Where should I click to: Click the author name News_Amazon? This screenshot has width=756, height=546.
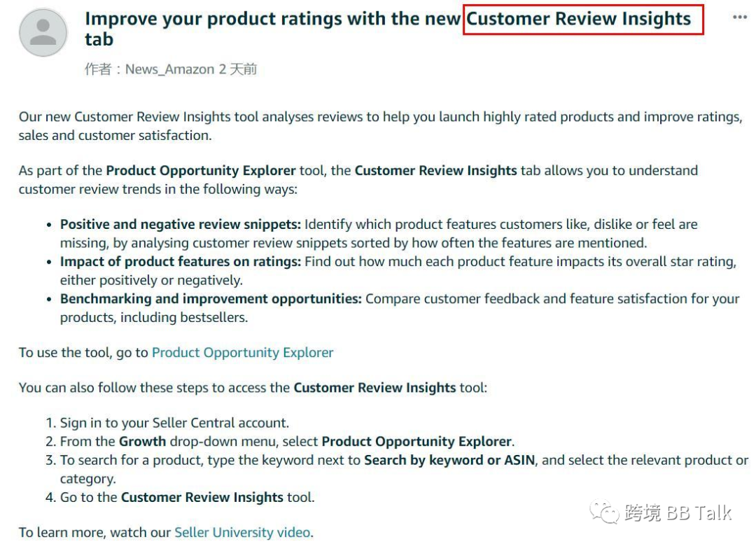(x=169, y=69)
